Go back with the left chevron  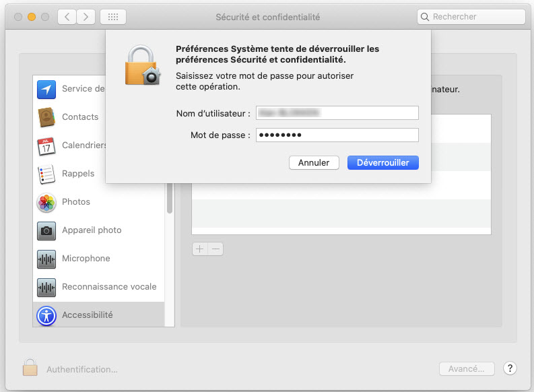[x=67, y=17]
